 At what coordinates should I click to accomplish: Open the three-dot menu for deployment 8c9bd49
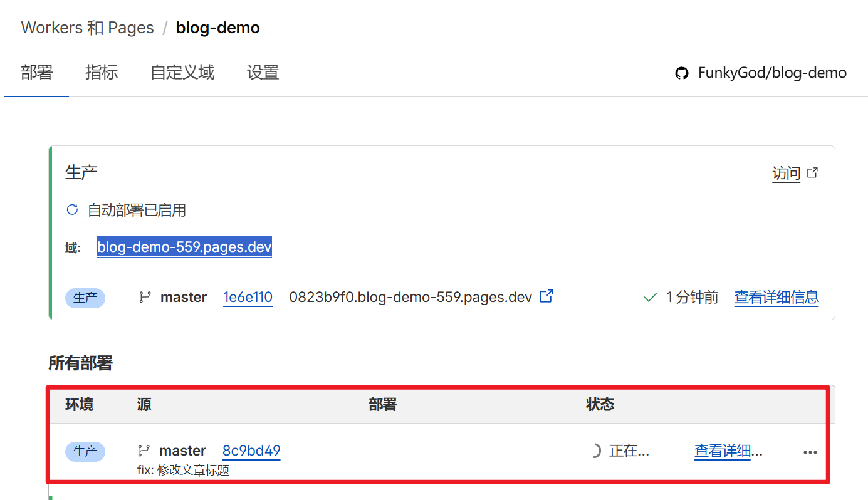[x=810, y=452]
